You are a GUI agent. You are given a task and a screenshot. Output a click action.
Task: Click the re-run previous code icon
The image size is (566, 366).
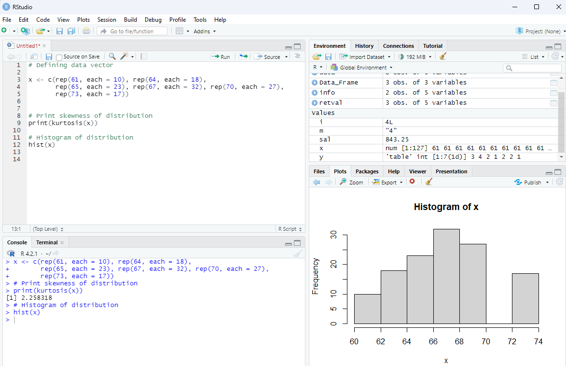244,57
